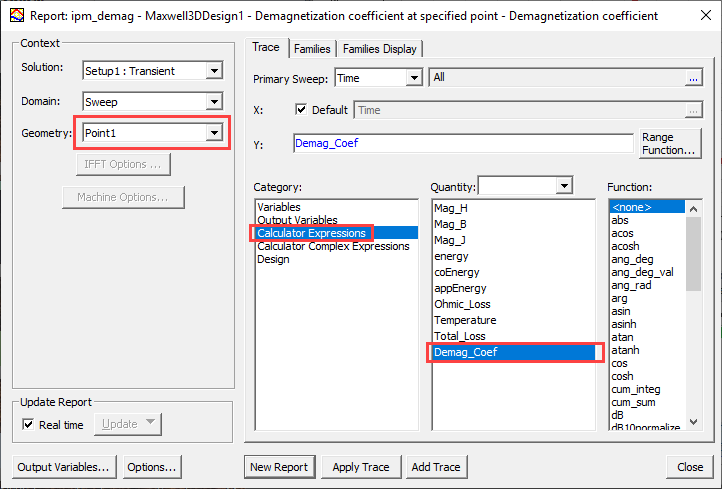Click Function list scroll down arrow
This screenshot has height=489, width=722.
[693, 422]
